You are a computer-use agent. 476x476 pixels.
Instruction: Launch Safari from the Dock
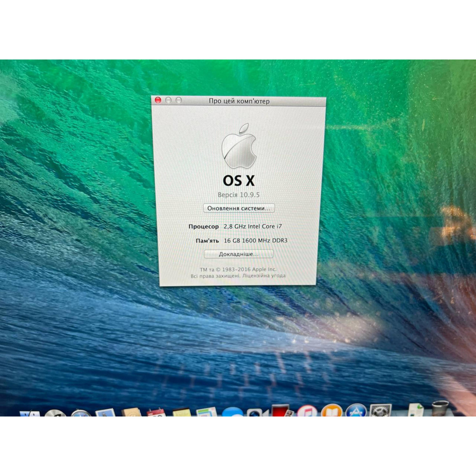[81, 412]
